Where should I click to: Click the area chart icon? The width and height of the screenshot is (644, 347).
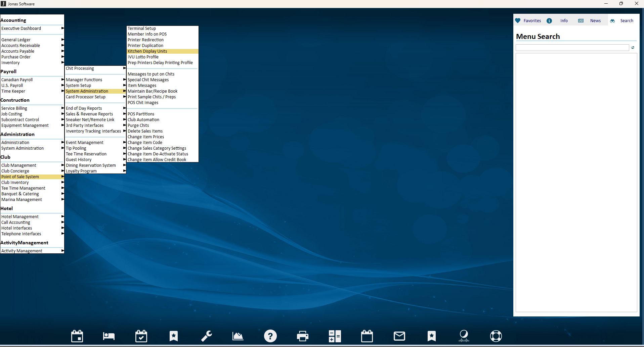pos(238,336)
